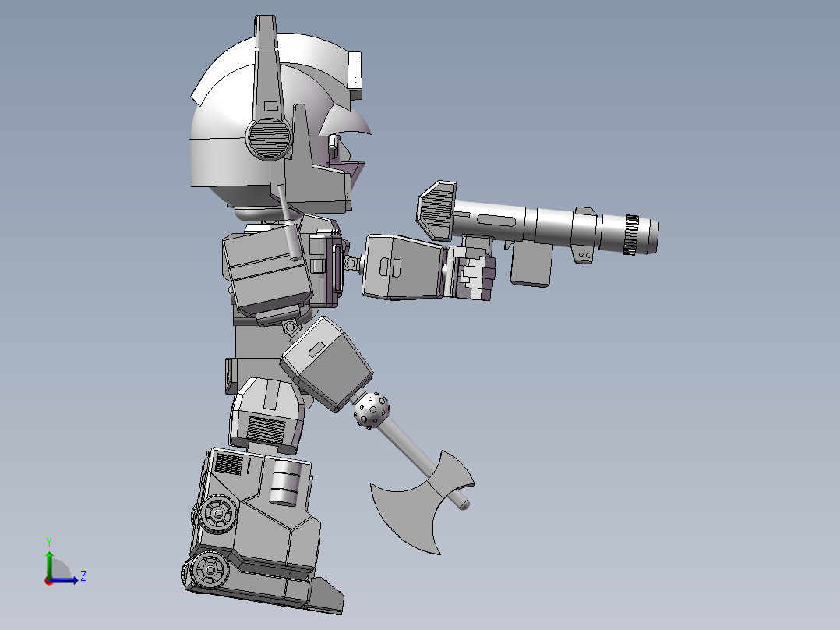Screen dimensions: 840x630
Task: Select the round ear speaker grille on the head
Action: click(x=268, y=138)
